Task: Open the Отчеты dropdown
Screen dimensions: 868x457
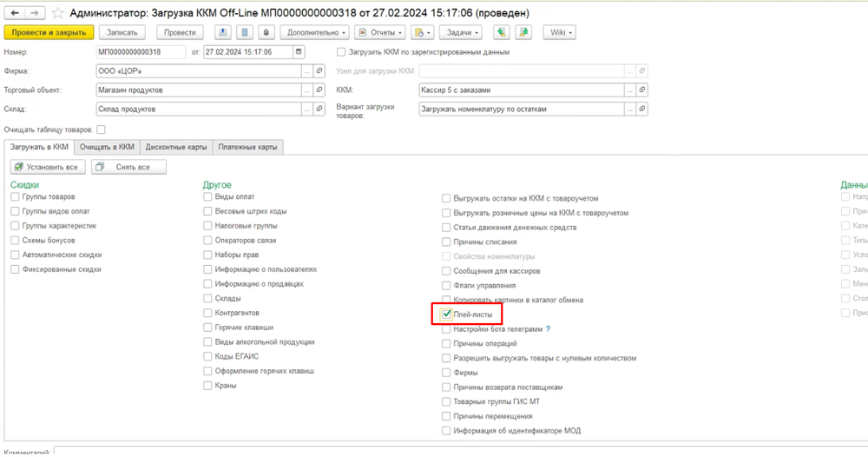Action: pyautogui.click(x=380, y=32)
